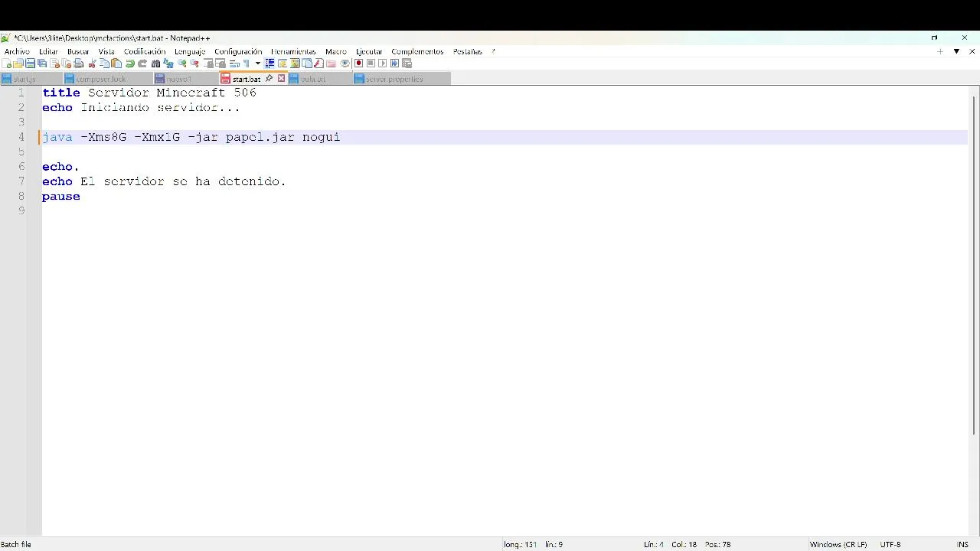Image resolution: width=980 pixels, height=551 pixels.
Task: Click the Print toolbar icon
Action: click(78, 64)
